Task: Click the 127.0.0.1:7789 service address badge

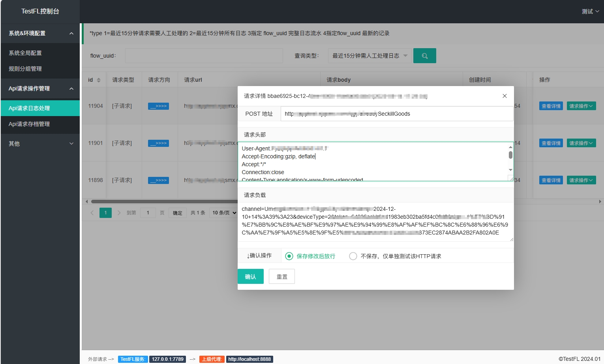Action: (168, 359)
